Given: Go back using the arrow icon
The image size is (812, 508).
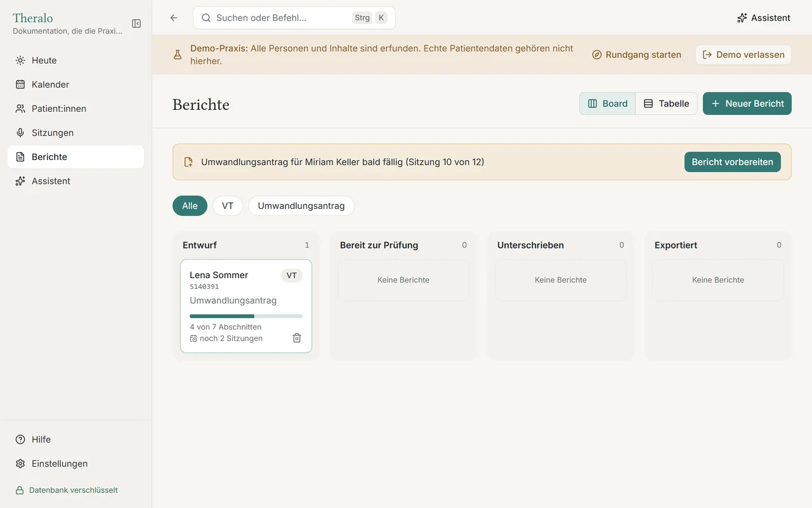Looking at the screenshot, I should [174, 18].
